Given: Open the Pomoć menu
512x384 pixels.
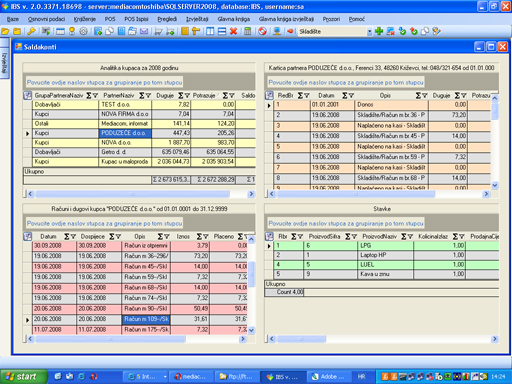Looking at the screenshot, I should (357, 19).
